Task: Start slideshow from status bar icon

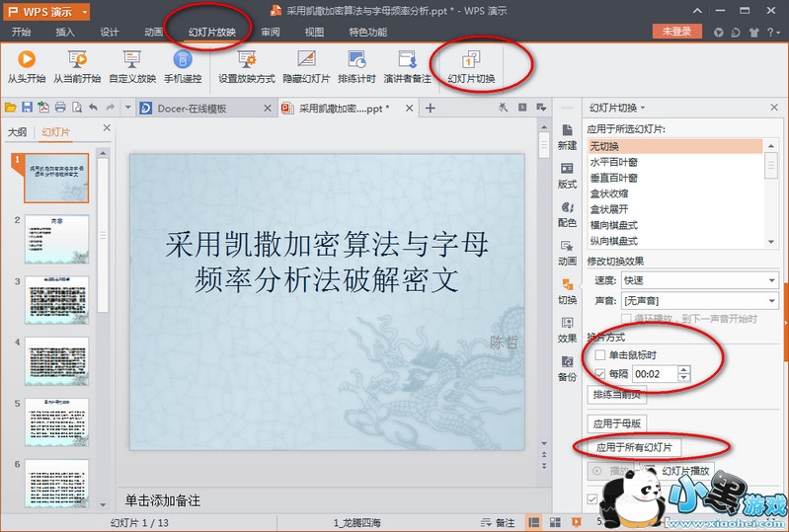Action: tap(576, 522)
